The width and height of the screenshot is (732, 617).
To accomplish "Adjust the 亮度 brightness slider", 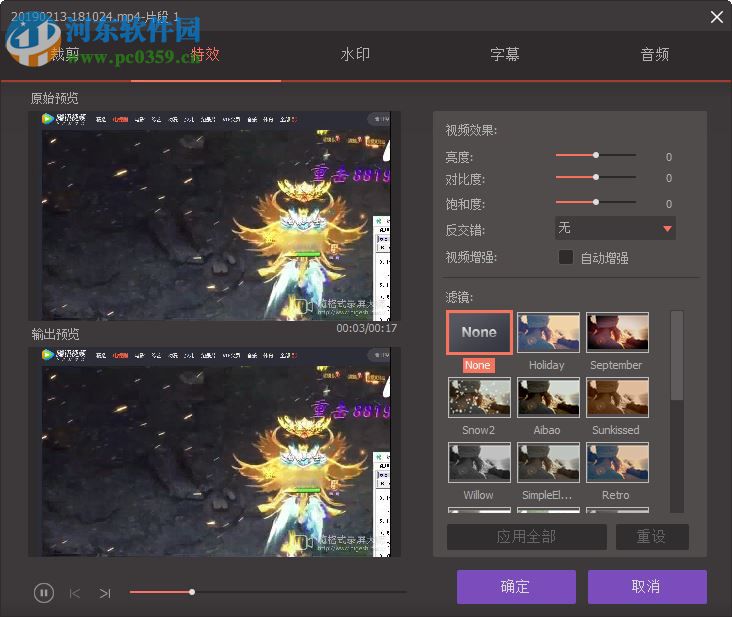I will 596,155.
